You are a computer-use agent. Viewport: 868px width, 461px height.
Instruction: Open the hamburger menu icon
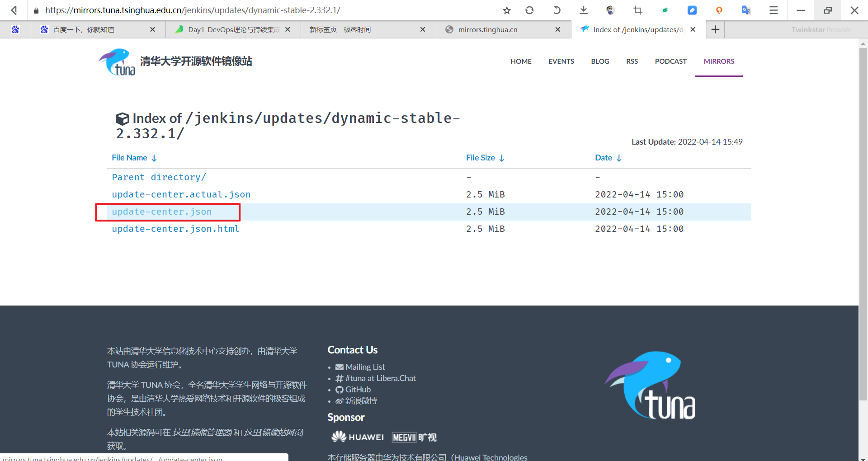click(774, 10)
